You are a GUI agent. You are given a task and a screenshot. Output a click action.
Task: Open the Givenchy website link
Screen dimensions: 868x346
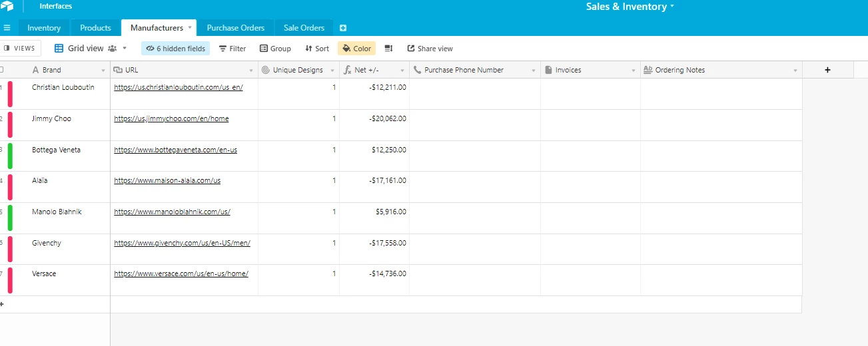point(183,243)
